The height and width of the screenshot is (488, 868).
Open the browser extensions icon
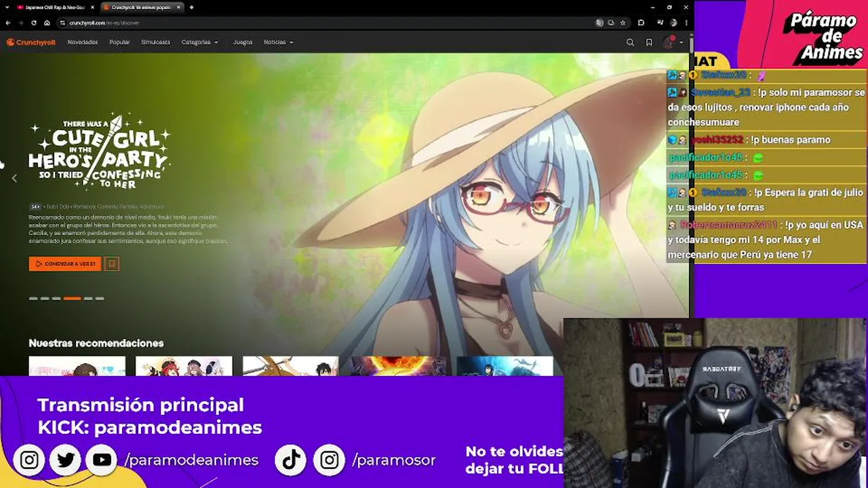click(642, 22)
